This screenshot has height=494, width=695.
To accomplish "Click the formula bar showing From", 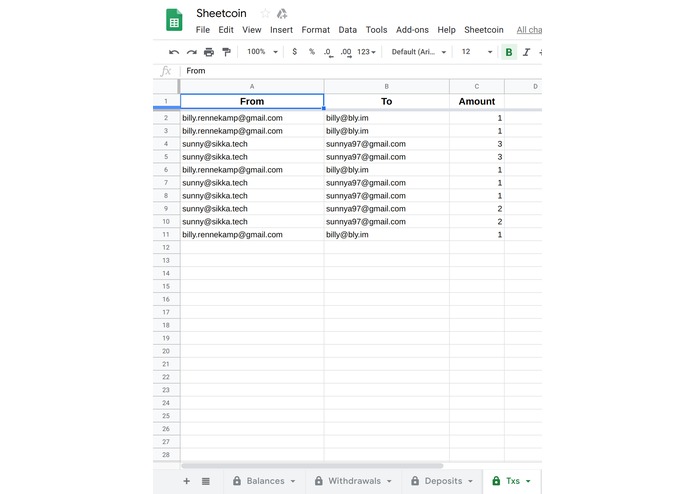I will click(x=361, y=71).
